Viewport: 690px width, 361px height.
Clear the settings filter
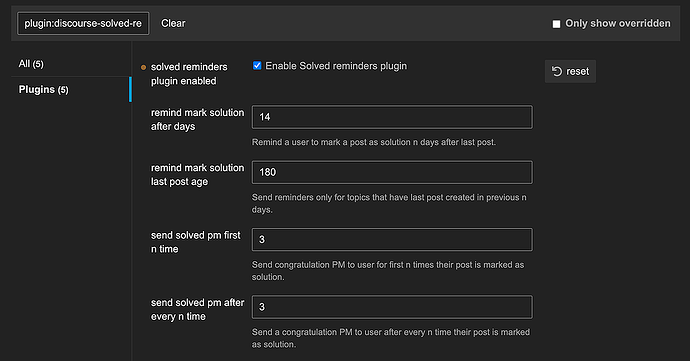click(x=173, y=23)
